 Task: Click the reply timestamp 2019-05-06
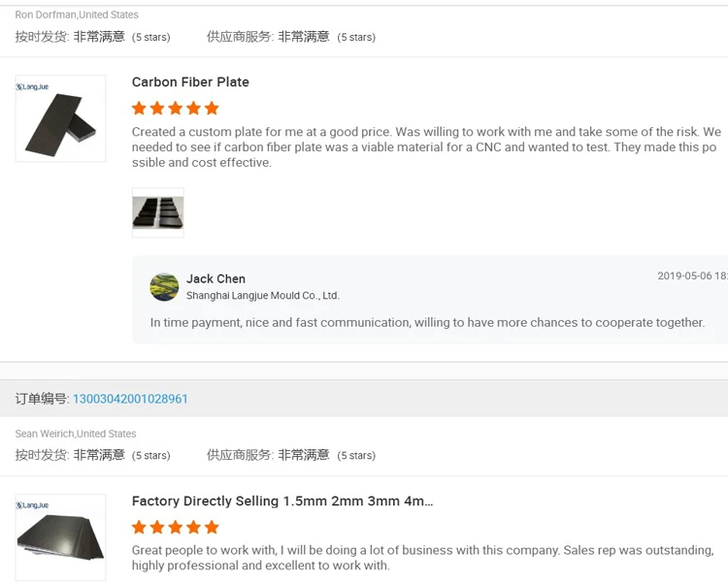point(691,276)
